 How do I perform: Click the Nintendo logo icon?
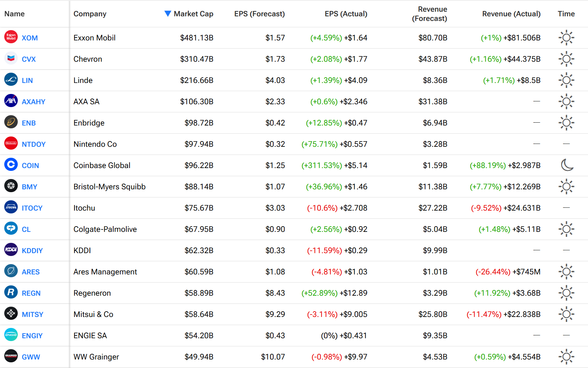point(11,143)
